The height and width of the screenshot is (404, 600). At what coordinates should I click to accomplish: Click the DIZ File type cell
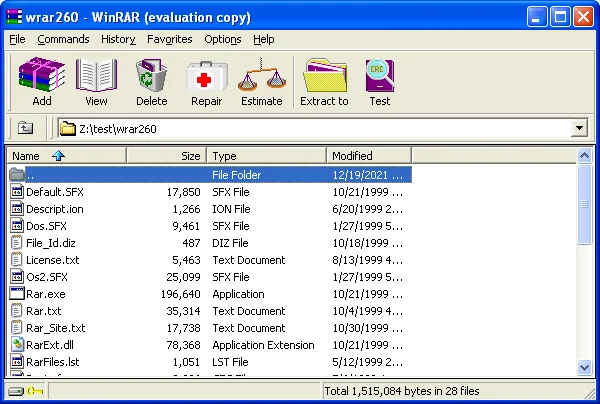230,243
